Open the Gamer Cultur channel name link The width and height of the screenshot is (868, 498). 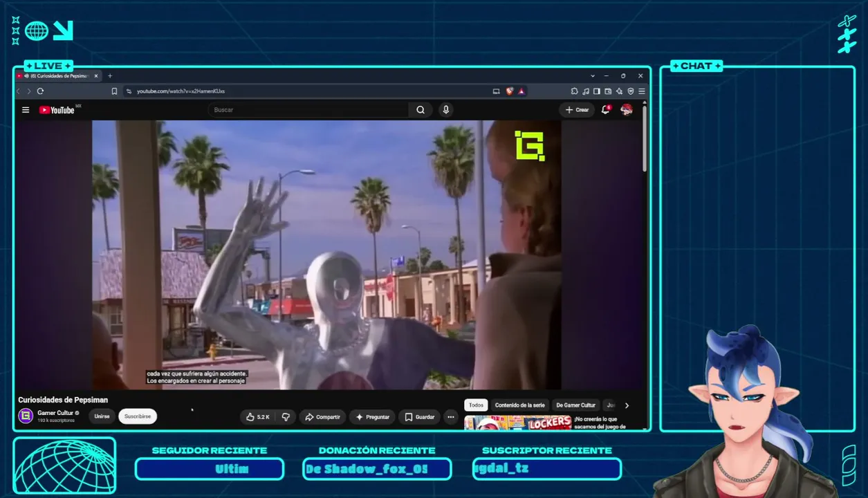click(55, 413)
